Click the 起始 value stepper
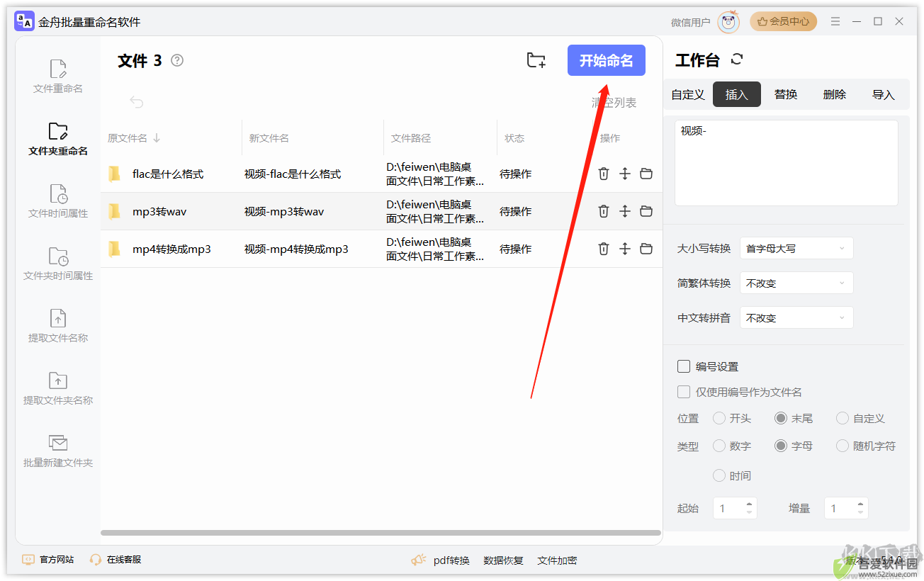 point(735,508)
